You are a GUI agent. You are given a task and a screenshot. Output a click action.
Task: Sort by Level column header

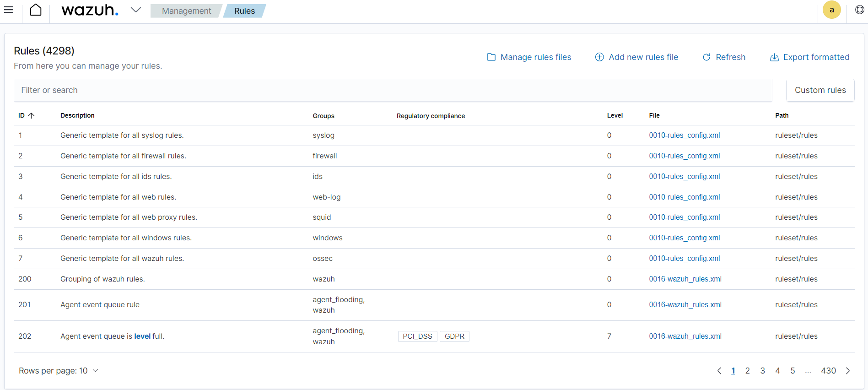(615, 115)
